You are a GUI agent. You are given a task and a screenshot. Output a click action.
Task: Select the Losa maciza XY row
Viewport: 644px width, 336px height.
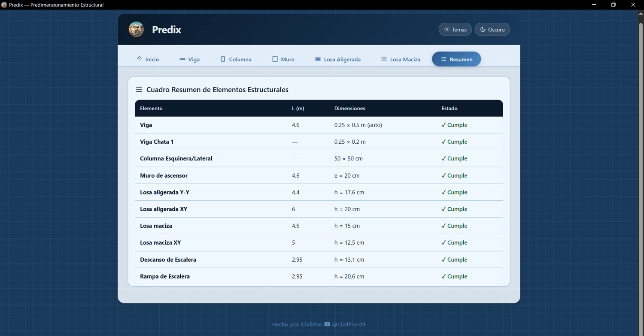click(319, 242)
